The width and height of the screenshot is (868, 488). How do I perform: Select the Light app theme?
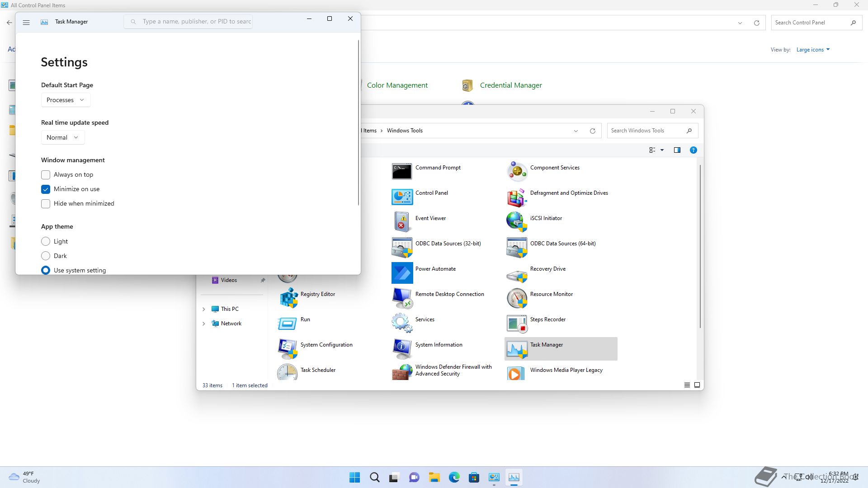46,242
